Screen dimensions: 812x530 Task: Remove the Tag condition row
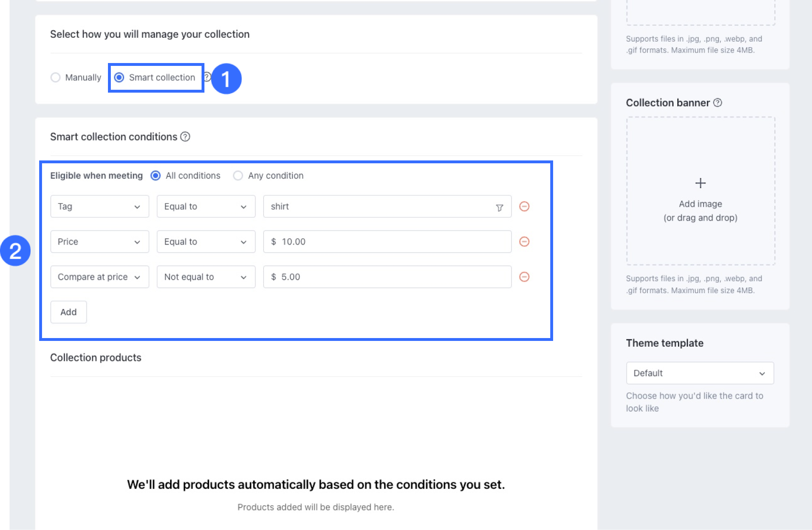pos(524,206)
